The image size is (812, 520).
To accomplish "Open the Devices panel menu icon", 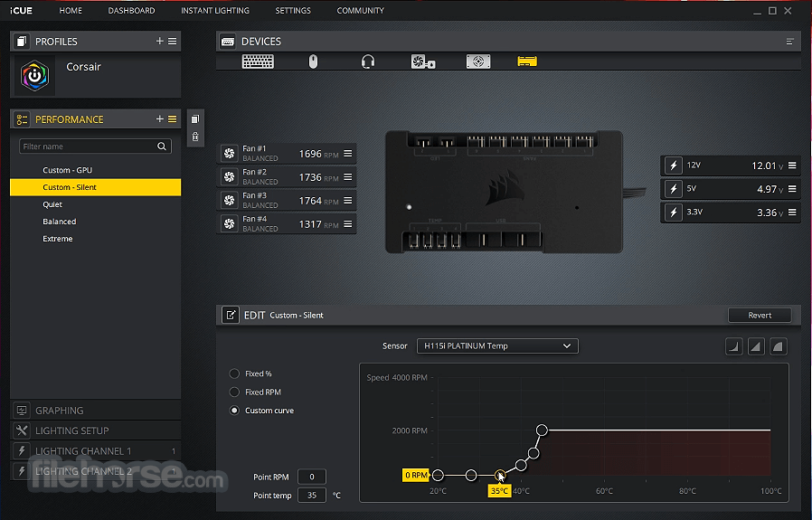I will [x=789, y=42].
